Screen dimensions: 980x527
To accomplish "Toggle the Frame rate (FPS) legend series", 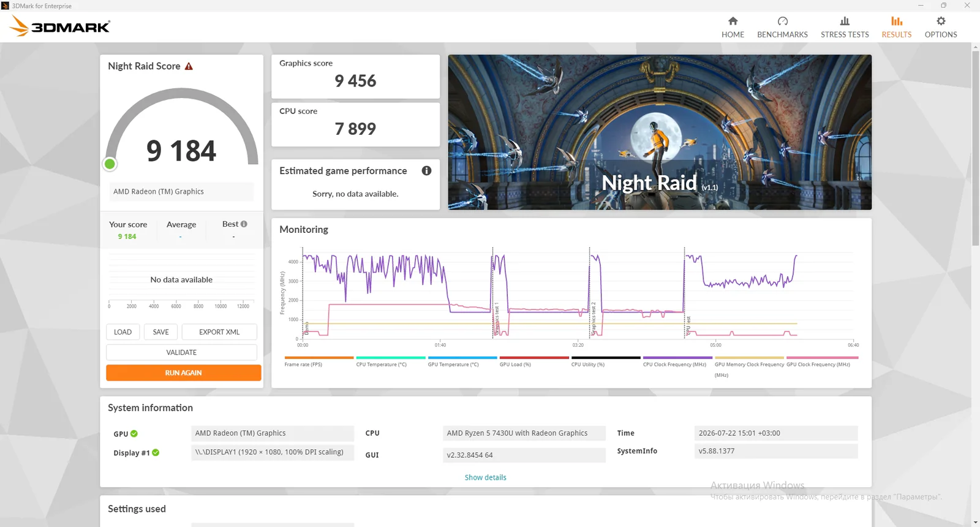I will click(x=318, y=362).
